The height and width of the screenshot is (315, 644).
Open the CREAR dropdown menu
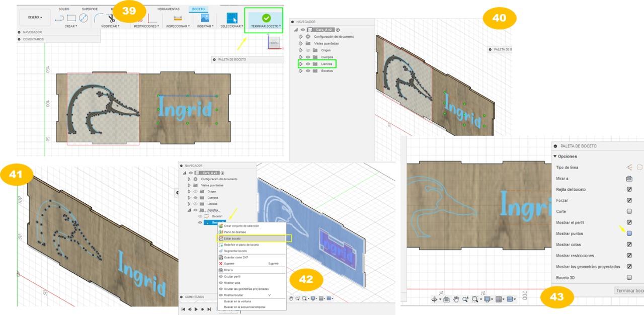71,26
